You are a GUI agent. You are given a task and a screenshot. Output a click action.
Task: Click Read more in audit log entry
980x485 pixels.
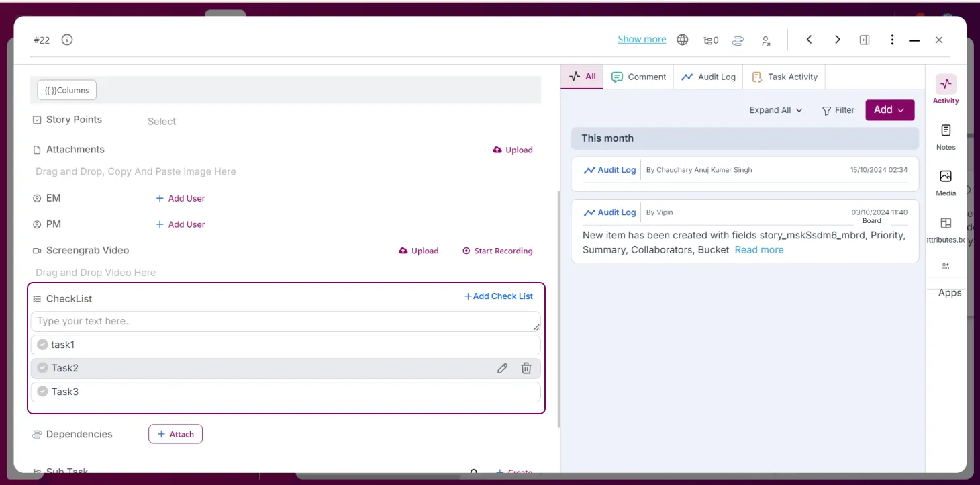pos(759,250)
